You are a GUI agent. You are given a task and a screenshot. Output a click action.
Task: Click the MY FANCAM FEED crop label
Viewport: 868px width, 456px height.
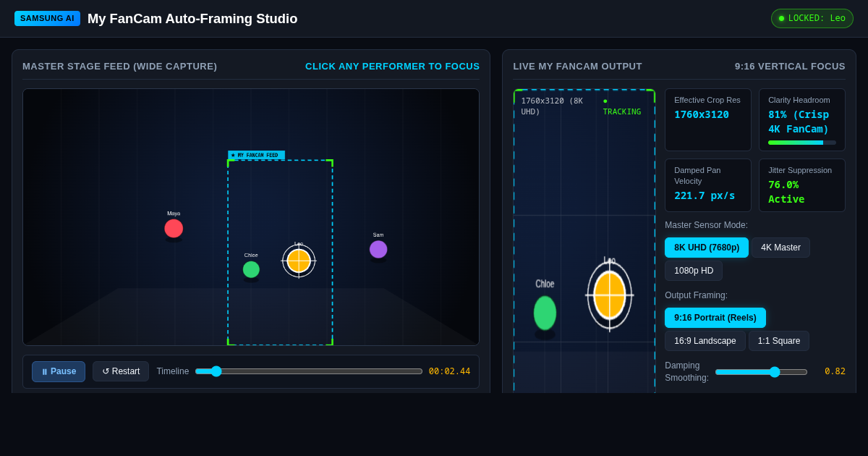257,155
